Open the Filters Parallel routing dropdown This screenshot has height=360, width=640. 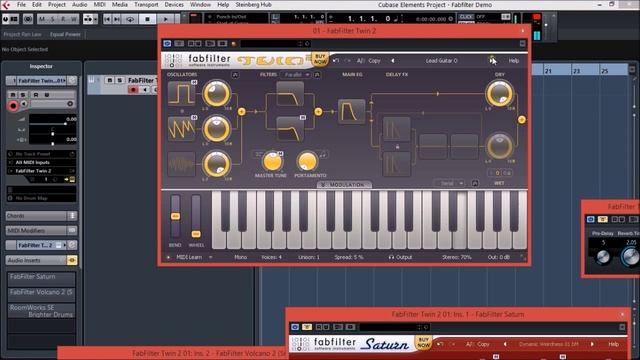pos(296,75)
